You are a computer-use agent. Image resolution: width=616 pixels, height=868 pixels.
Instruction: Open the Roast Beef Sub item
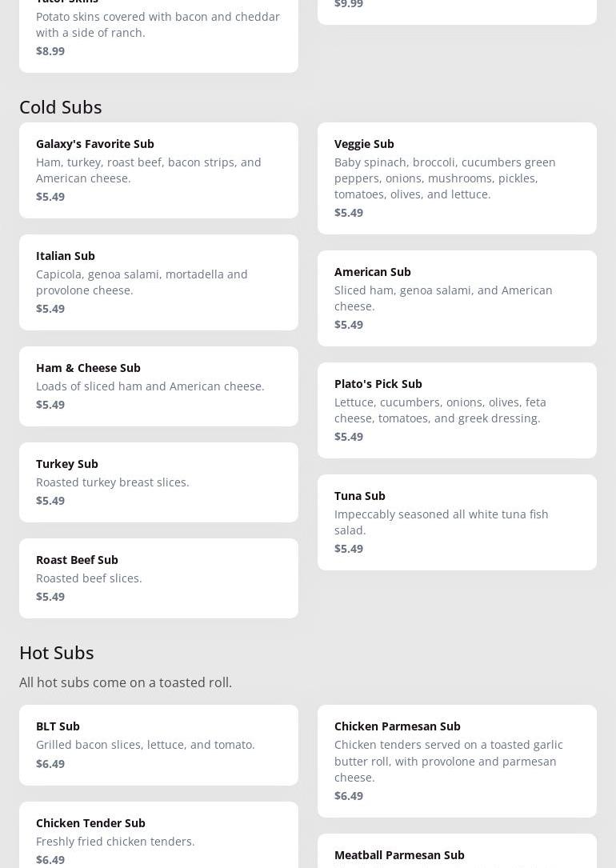tap(158, 578)
